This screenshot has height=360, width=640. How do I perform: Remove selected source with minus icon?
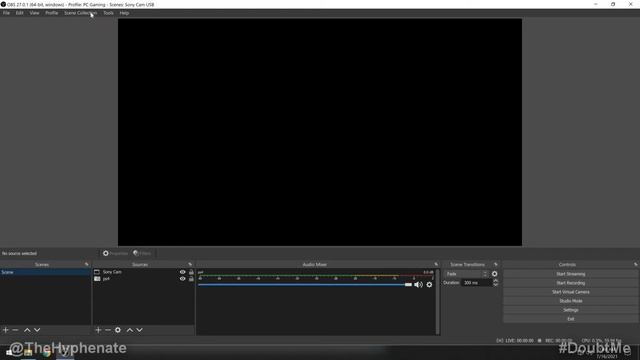click(x=108, y=330)
